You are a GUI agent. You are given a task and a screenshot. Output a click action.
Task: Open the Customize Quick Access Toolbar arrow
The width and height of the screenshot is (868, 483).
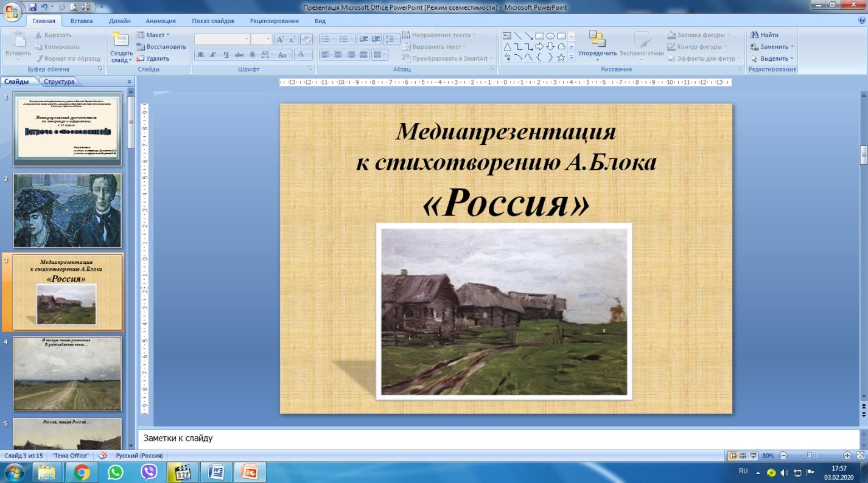(100, 7)
